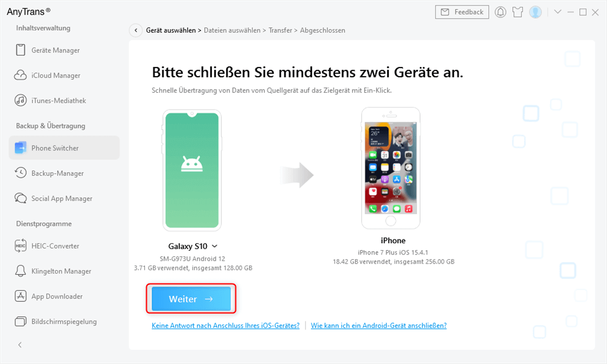Select Backup-Manager clock icon
The image size is (607, 364).
click(x=20, y=173)
